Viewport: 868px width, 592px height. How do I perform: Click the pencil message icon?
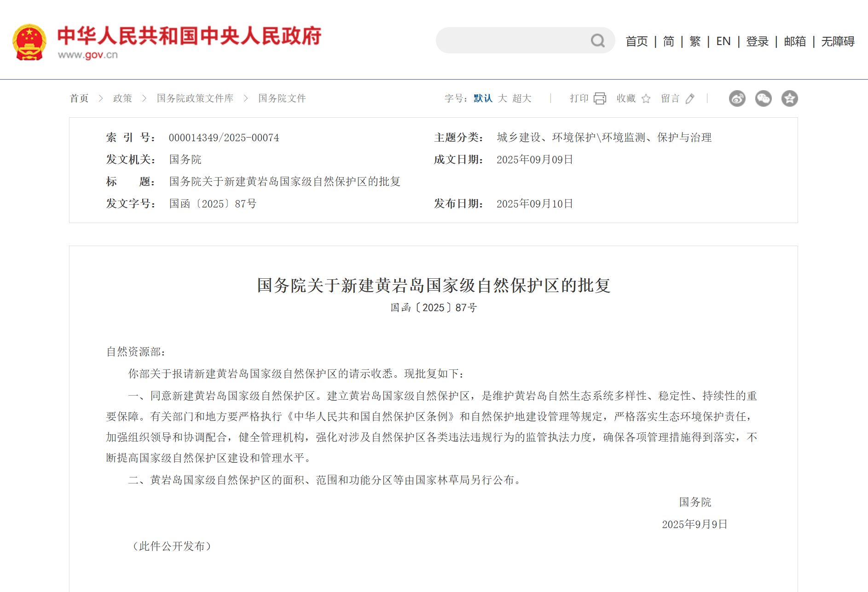point(689,98)
